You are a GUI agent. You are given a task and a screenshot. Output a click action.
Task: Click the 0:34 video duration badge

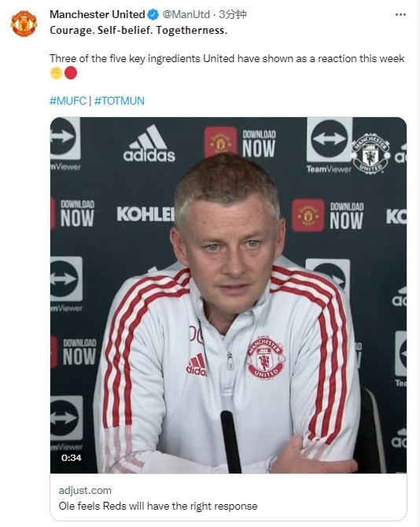tap(72, 458)
